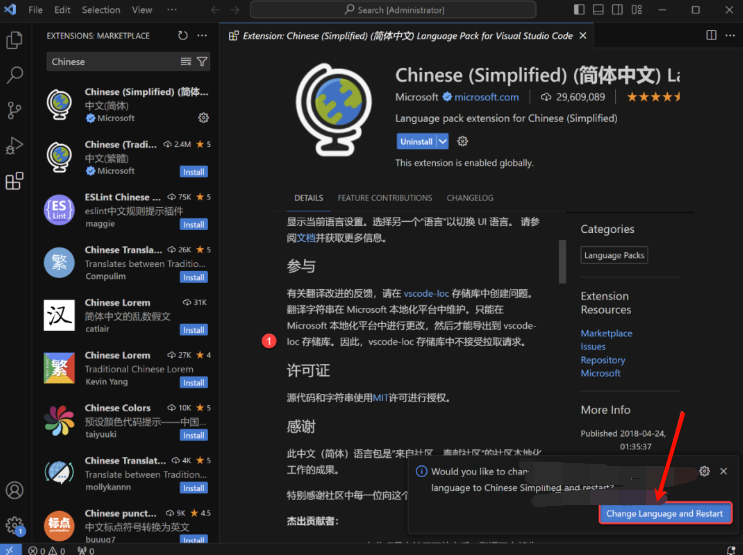Open the Extensions view icon
The width and height of the screenshot is (743, 555).
coord(14,181)
